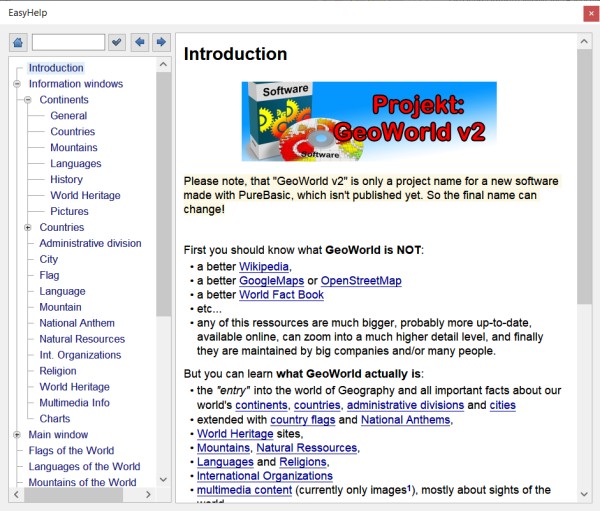Select Main window tree item
The width and height of the screenshot is (600, 511).
58,435
